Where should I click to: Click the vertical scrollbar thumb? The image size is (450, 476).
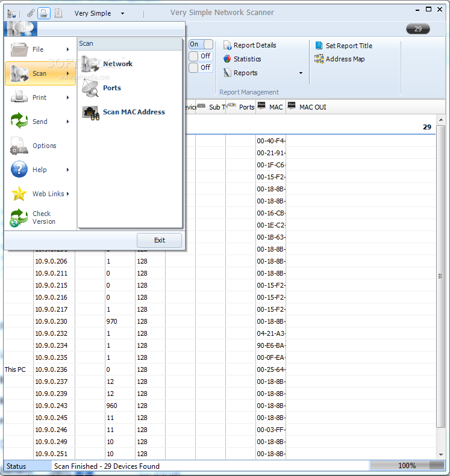click(x=440, y=276)
